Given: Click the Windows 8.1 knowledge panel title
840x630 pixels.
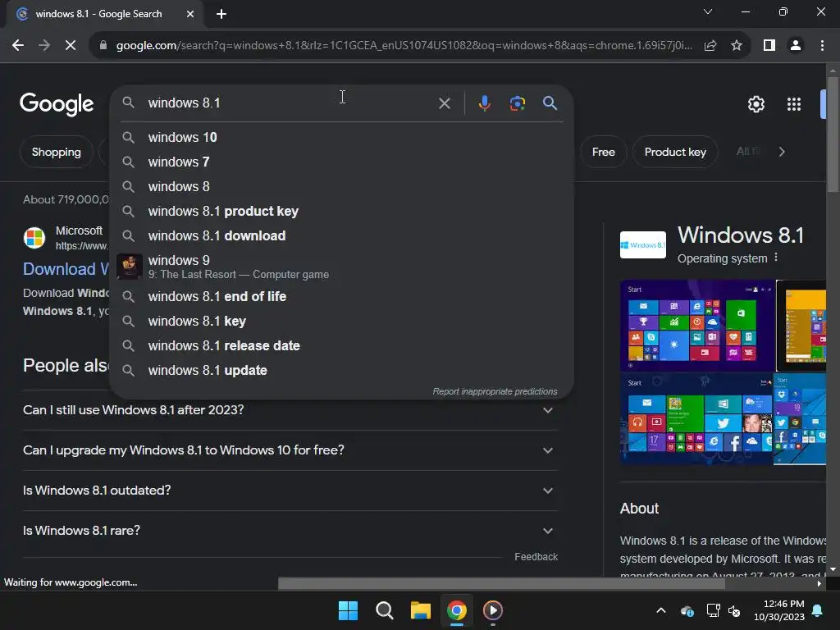Looking at the screenshot, I should pyautogui.click(x=741, y=235).
